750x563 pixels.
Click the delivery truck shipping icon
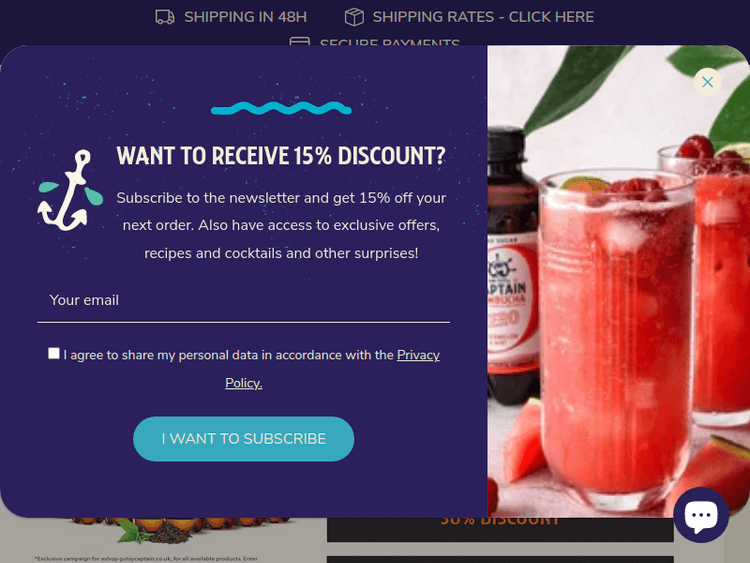coord(165,17)
